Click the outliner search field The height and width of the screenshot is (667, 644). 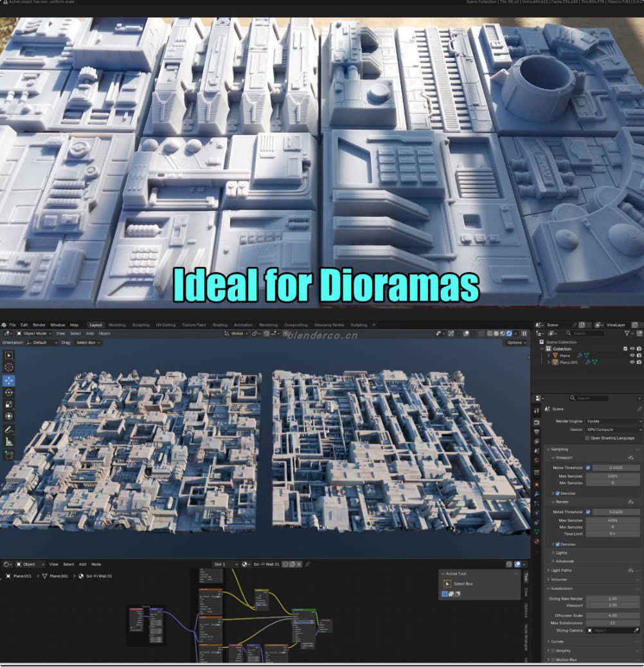pyautogui.click(x=584, y=333)
